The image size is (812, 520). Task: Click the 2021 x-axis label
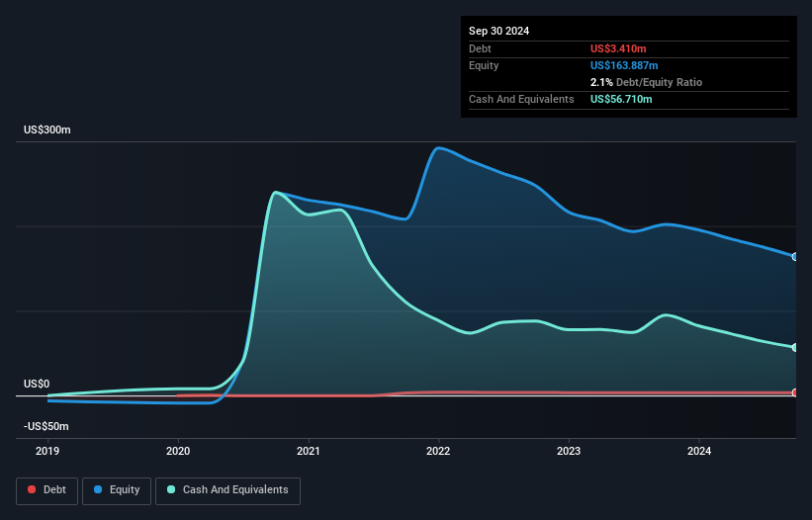click(x=309, y=451)
